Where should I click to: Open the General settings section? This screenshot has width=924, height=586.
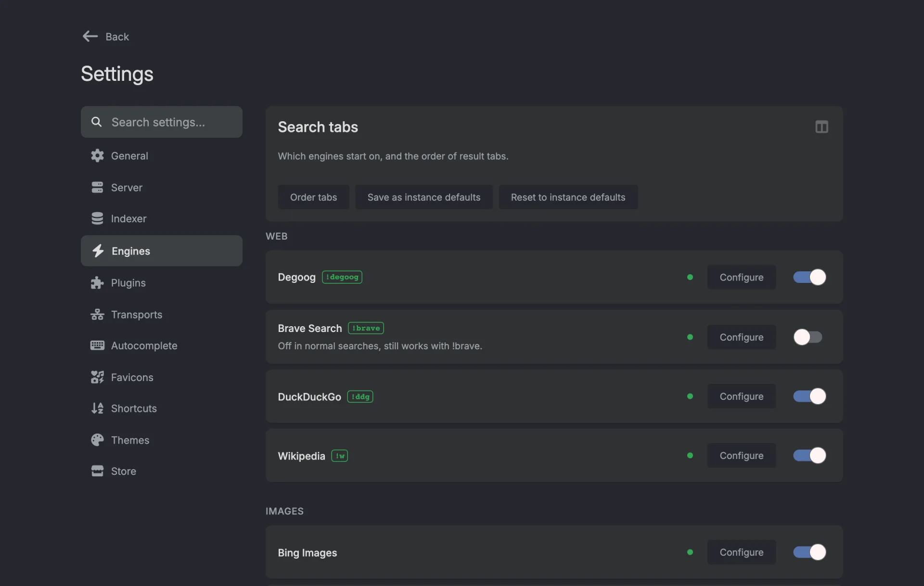click(x=162, y=155)
